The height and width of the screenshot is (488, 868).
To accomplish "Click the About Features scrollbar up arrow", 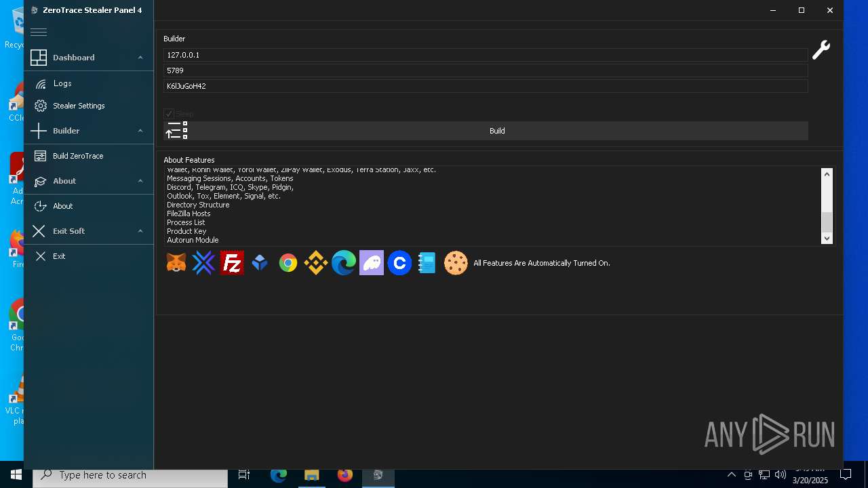I will pos(827,174).
